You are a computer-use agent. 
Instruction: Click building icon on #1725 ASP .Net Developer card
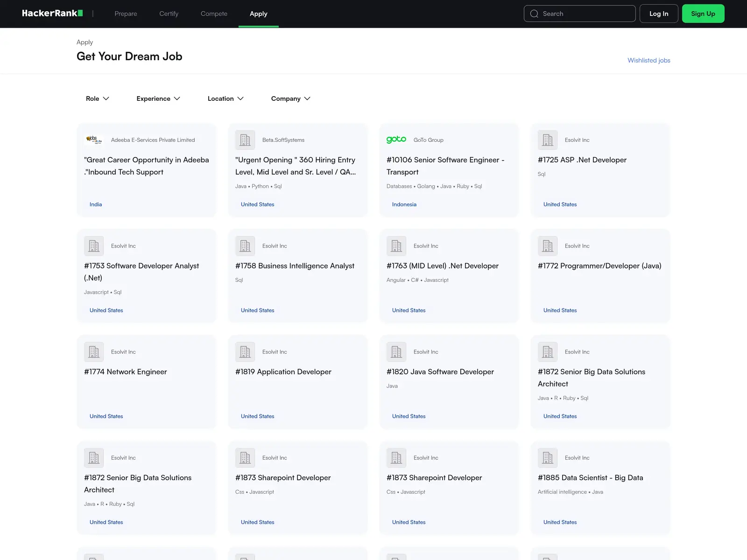[548, 140]
